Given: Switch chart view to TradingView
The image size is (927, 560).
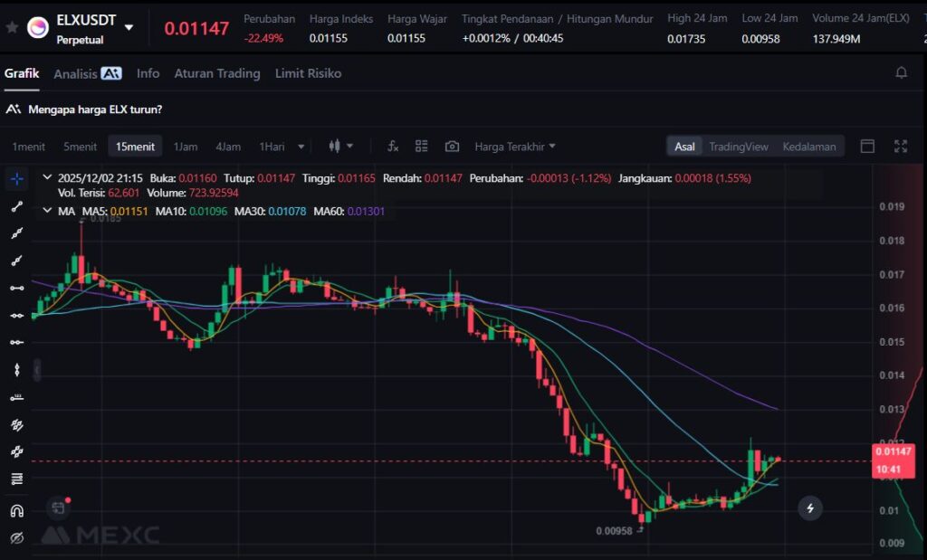Looking at the screenshot, I should coord(738,147).
